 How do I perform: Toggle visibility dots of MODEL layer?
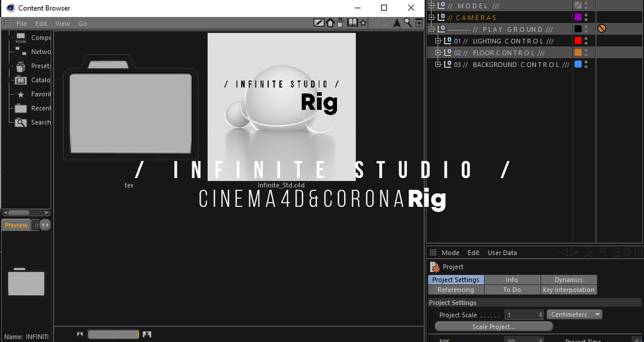point(586,5)
